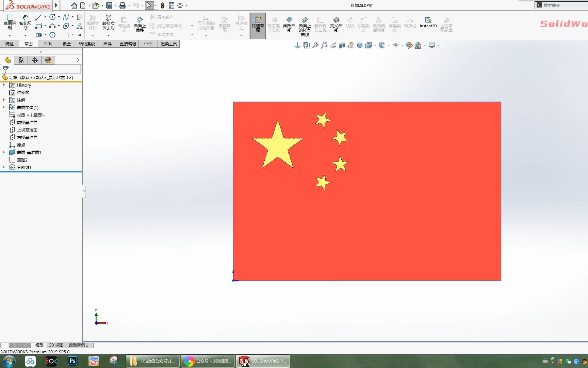588x368 pixels.
Task: Click Section View icon in view toolbar
Action: pyautogui.click(x=342, y=45)
